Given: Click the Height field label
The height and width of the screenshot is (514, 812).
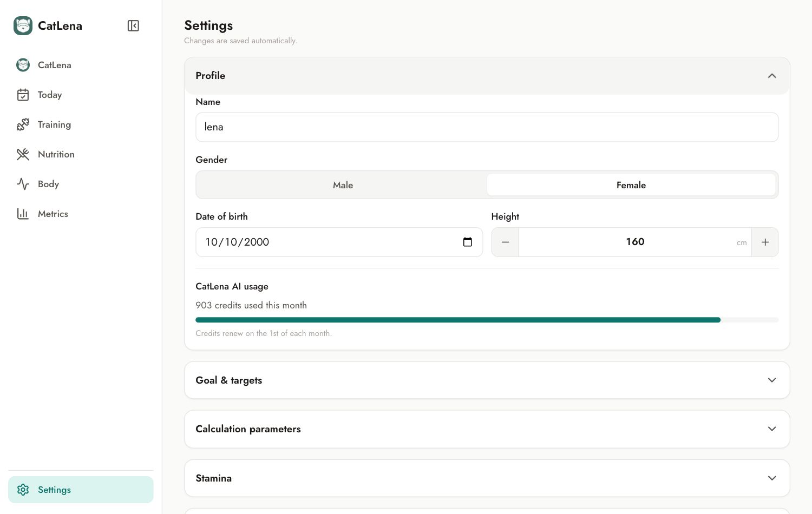Looking at the screenshot, I should click(x=505, y=216).
